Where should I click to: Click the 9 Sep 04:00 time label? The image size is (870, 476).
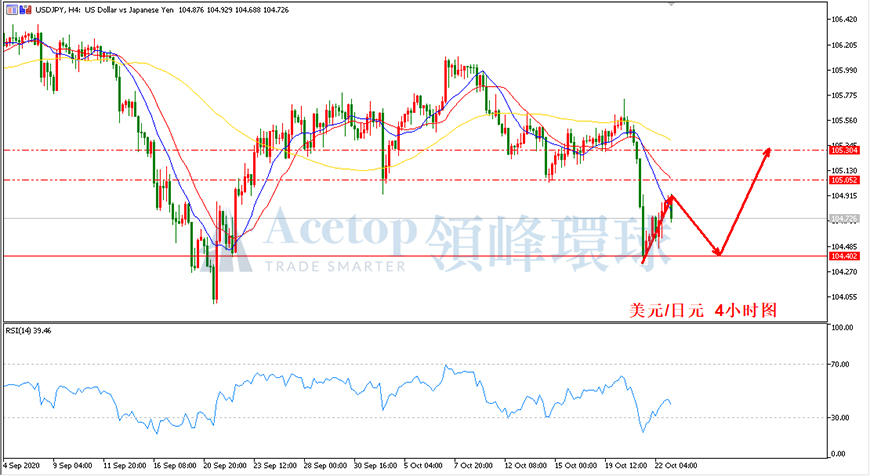72,465
